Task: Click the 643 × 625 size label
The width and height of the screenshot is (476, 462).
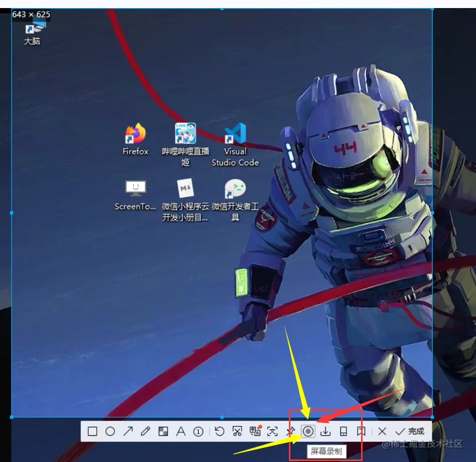Action: 31,14
